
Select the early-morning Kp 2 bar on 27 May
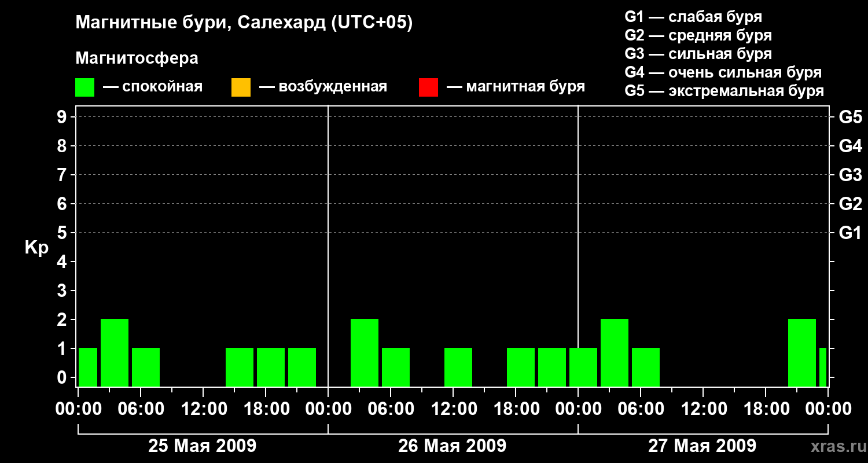click(x=615, y=352)
